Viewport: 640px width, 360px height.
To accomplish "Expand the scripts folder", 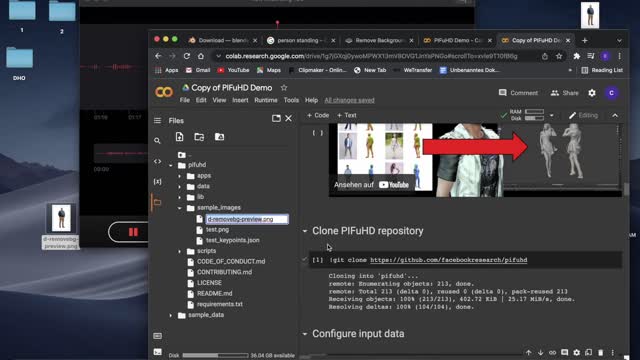I will click(x=180, y=251).
